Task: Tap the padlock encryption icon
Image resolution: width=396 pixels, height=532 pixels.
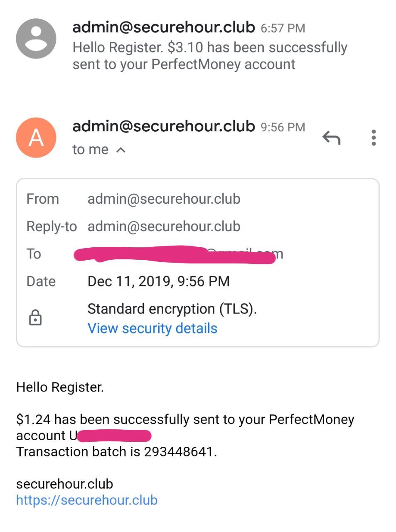Action: (35, 318)
